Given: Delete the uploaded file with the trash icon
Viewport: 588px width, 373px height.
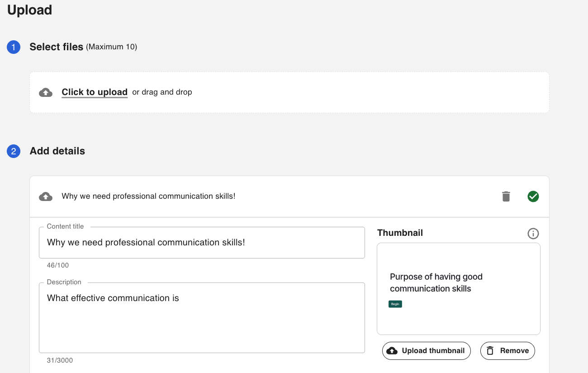Looking at the screenshot, I should coord(506,196).
